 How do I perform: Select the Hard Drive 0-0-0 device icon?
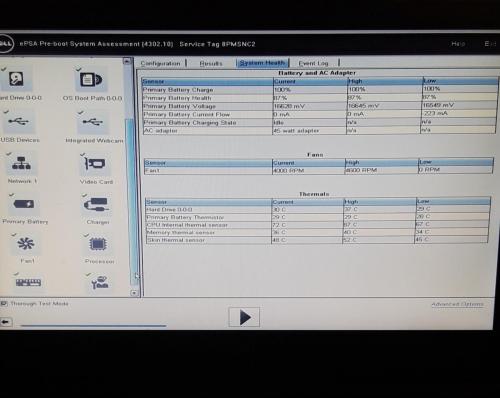click(16, 79)
